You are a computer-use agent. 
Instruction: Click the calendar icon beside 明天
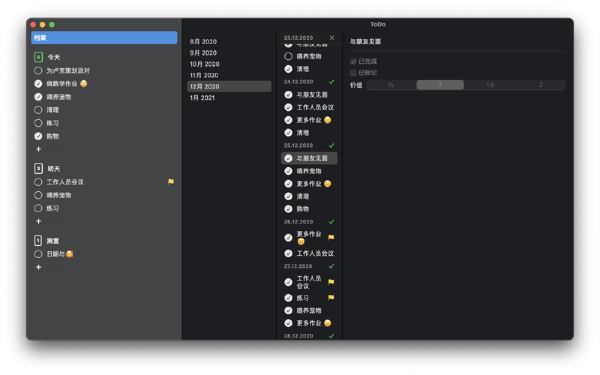[x=38, y=168]
